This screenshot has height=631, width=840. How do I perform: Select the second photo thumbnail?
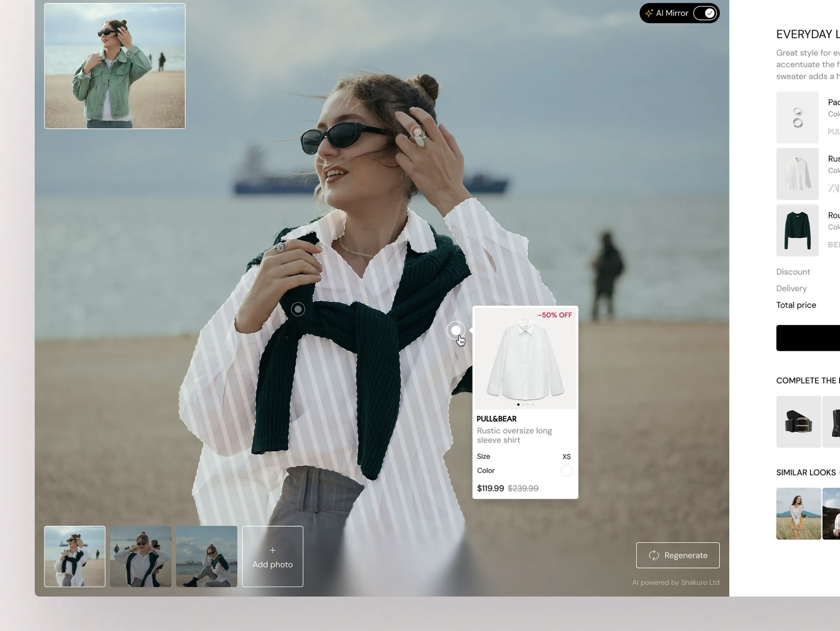coord(141,556)
